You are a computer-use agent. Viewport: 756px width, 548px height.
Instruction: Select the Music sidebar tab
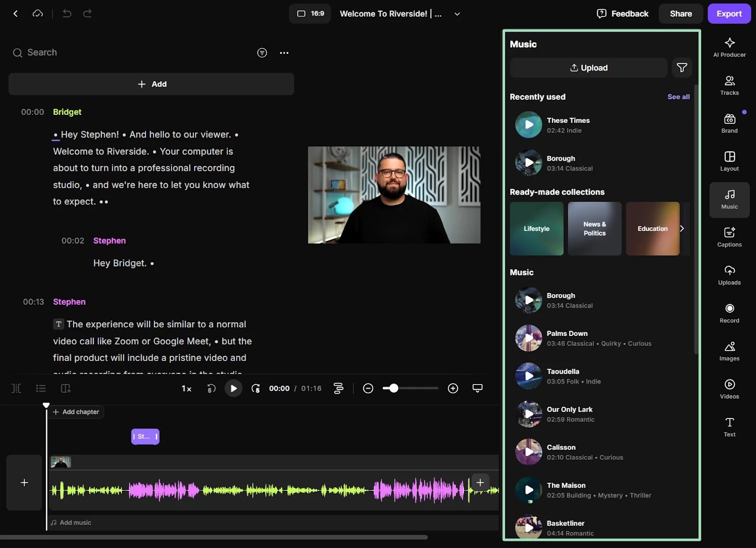click(730, 200)
